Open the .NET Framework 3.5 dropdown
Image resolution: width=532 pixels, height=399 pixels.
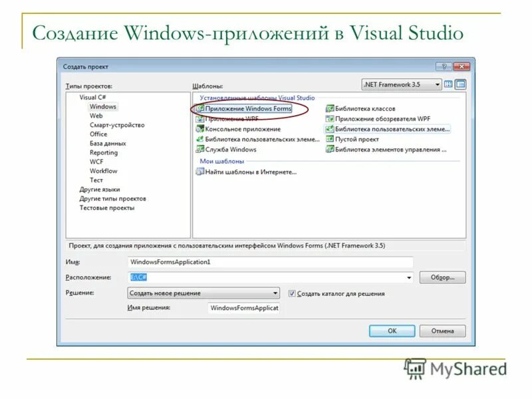pos(402,84)
